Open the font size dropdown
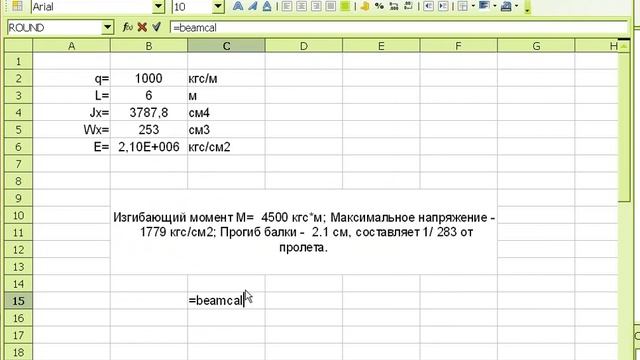 pyautogui.click(x=218, y=7)
